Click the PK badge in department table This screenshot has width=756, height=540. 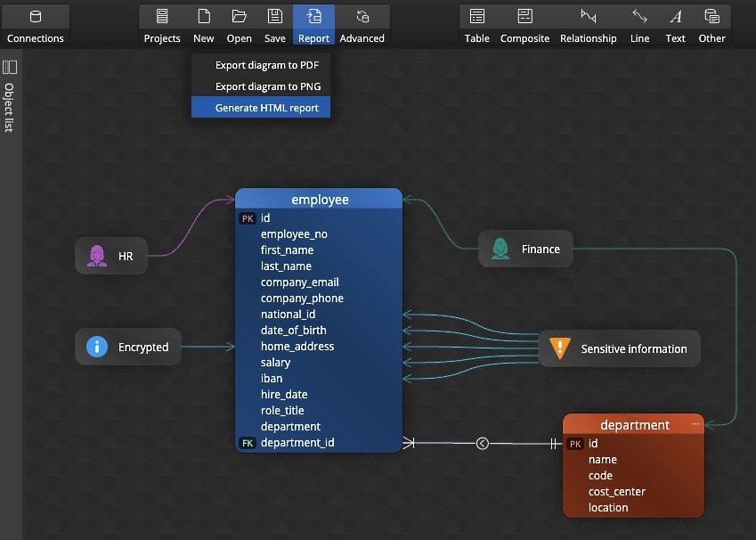(x=575, y=444)
